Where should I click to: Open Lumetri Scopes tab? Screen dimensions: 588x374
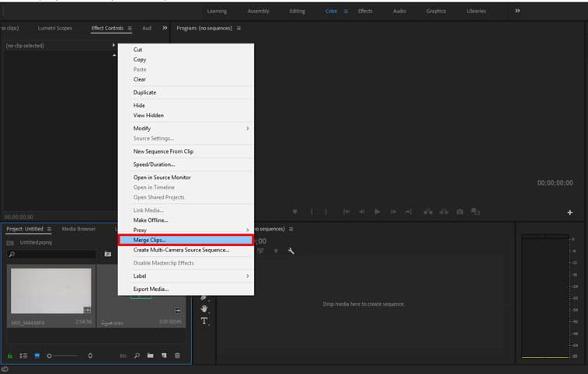click(54, 28)
